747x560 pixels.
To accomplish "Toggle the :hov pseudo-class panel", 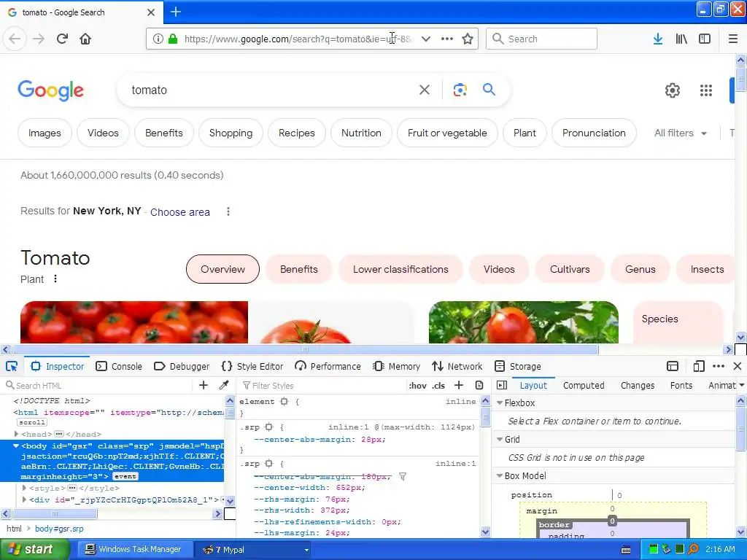I will click(x=417, y=386).
